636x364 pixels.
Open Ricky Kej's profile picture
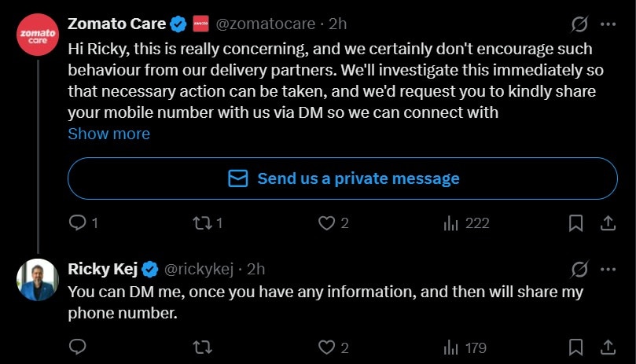38,279
